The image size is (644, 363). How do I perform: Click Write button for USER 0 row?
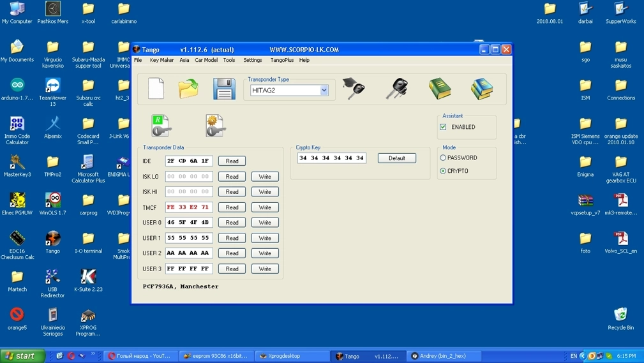(x=265, y=223)
